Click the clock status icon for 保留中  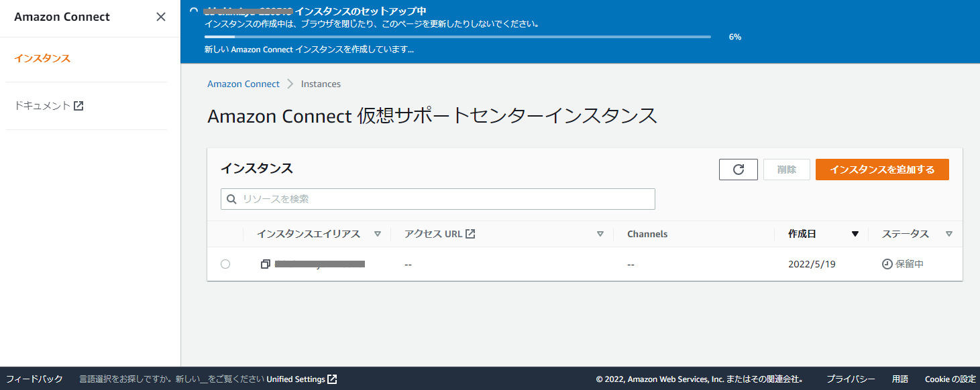click(x=887, y=264)
